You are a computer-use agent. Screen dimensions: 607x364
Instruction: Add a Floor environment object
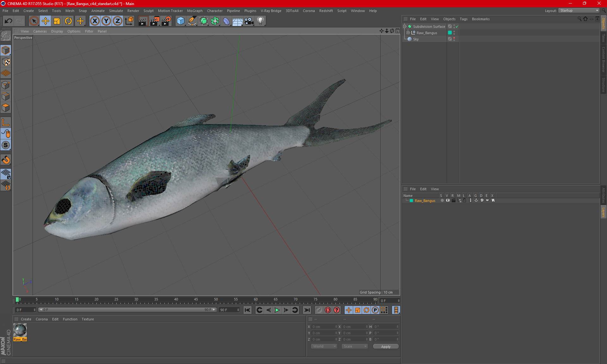coord(238,21)
